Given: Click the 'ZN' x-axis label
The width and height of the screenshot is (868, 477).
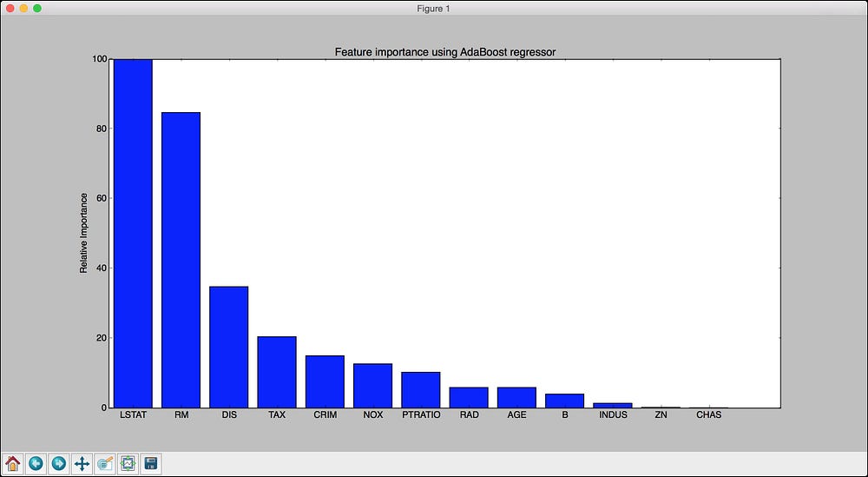Looking at the screenshot, I should pos(661,415).
